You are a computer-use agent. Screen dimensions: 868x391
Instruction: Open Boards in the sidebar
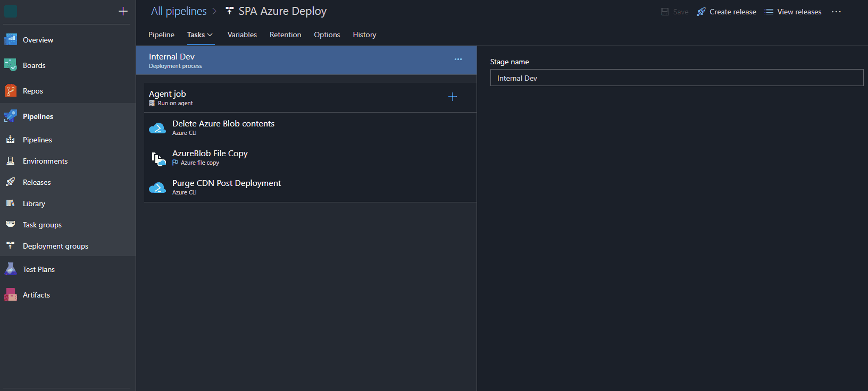[34, 65]
